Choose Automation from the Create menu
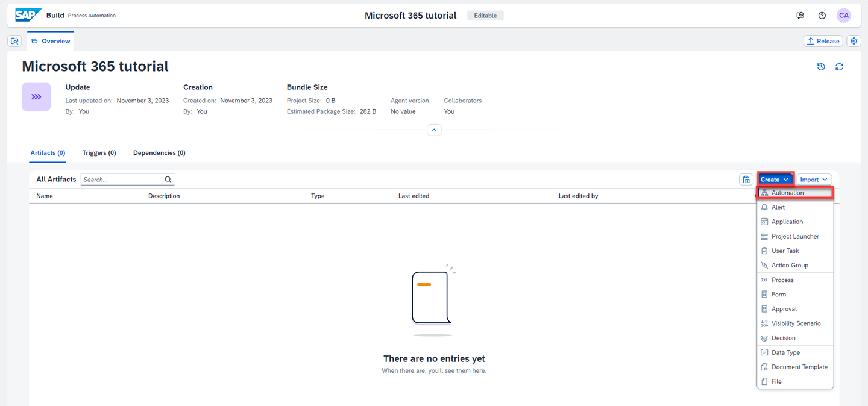 click(795, 193)
